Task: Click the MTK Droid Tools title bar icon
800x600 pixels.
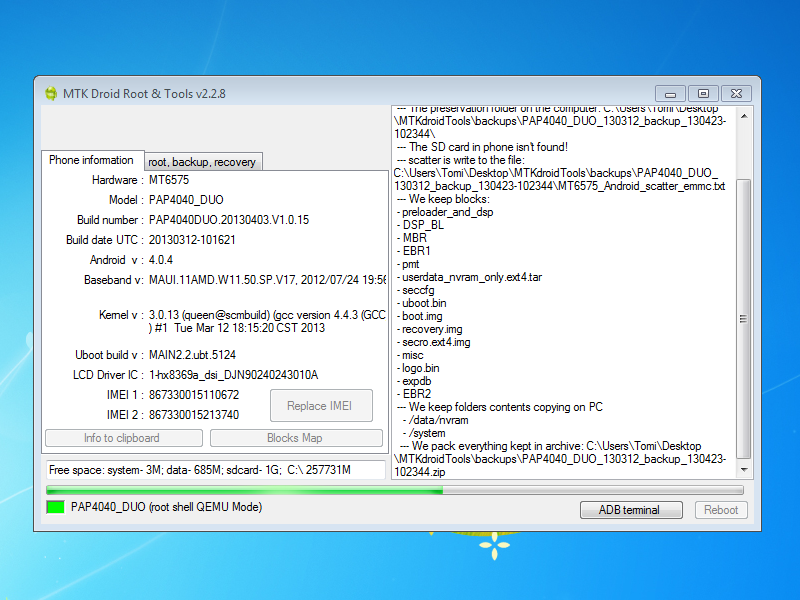Action: coord(50,93)
